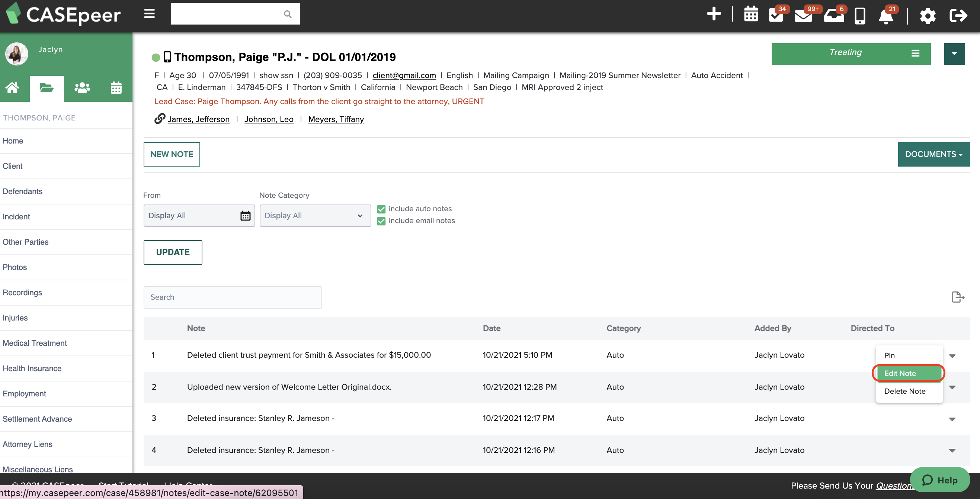This screenshot has height=499, width=980.
Task: Export notes using the export icon
Action: 958,297
